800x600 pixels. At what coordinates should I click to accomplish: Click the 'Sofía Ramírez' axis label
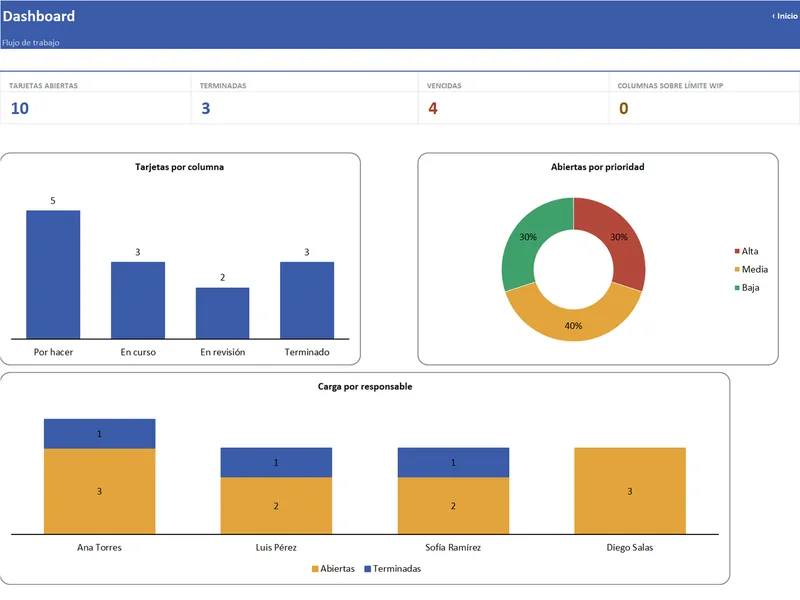pyautogui.click(x=453, y=547)
